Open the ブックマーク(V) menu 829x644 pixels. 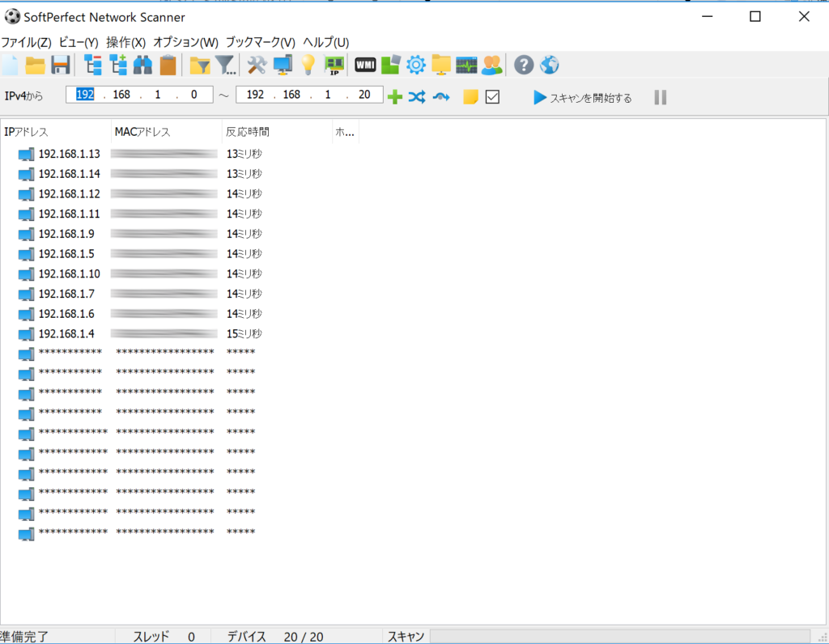pyautogui.click(x=260, y=42)
